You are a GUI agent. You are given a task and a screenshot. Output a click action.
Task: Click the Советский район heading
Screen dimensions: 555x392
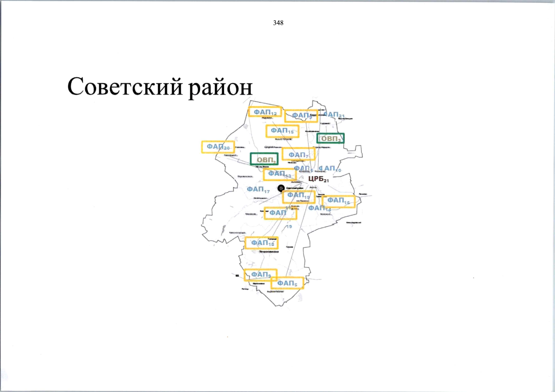click(x=160, y=87)
